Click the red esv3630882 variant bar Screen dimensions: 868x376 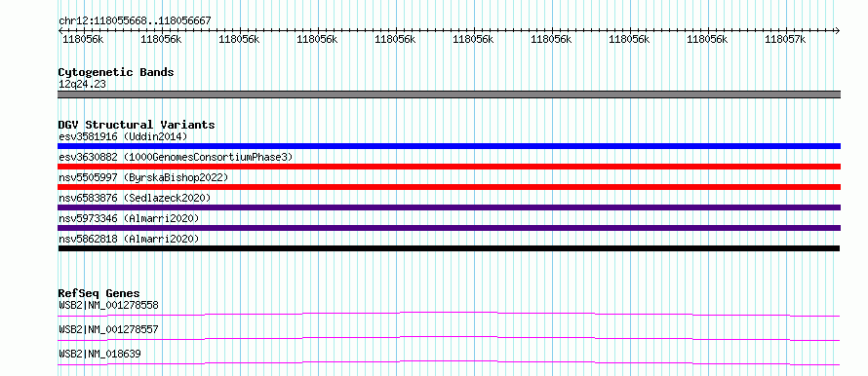[449, 167]
